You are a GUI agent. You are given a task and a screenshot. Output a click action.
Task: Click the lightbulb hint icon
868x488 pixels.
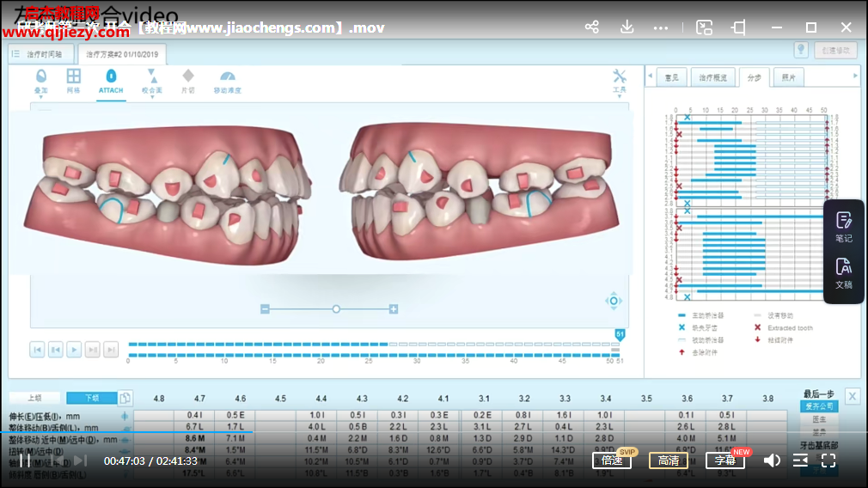800,50
